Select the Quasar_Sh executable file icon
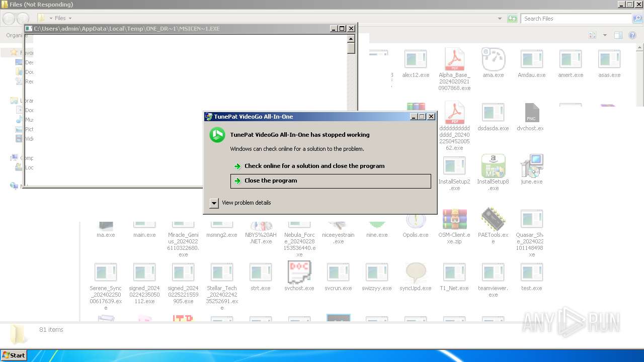The width and height of the screenshot is (644, 362). pos(532,219)
